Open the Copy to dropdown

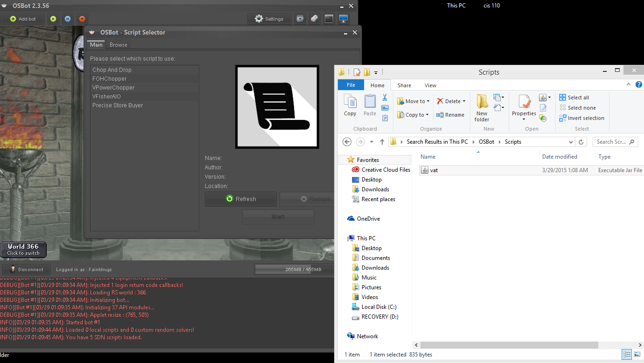pos(413,115)
